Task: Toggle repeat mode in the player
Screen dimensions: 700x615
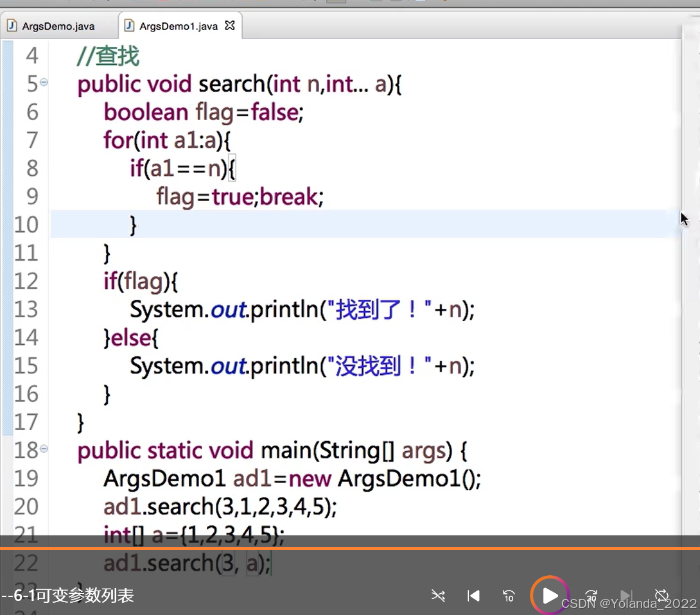Action: tap(661, 595)
